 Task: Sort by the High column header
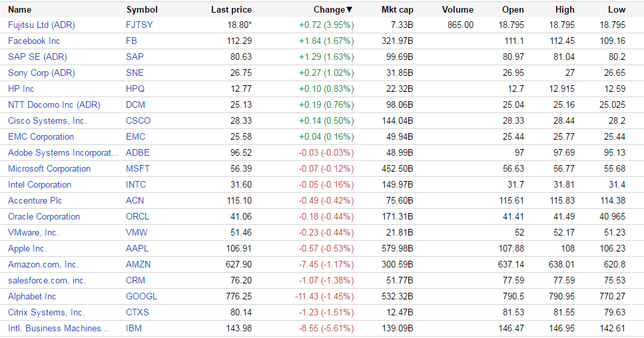[x=565, y=10]
